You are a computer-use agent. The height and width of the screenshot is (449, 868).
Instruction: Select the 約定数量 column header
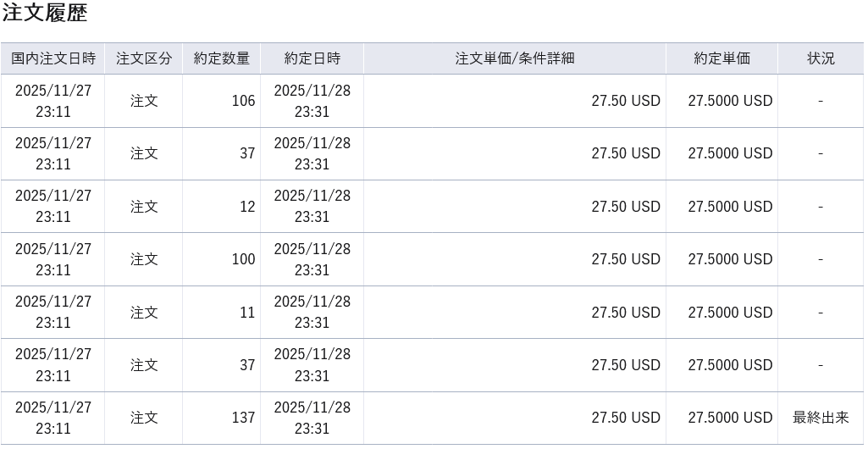pyautogui.click(x=222, y=58)
